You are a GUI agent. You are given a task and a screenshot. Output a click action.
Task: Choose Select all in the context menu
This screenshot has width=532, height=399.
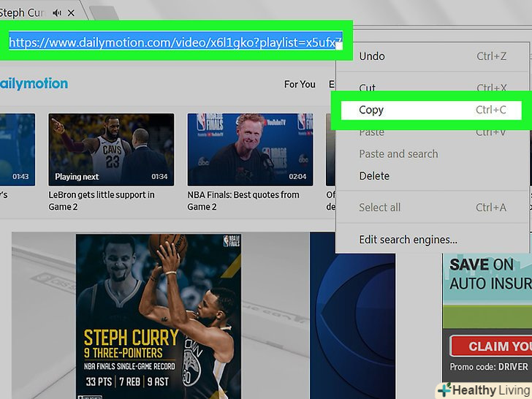click(x=432, y=208)
